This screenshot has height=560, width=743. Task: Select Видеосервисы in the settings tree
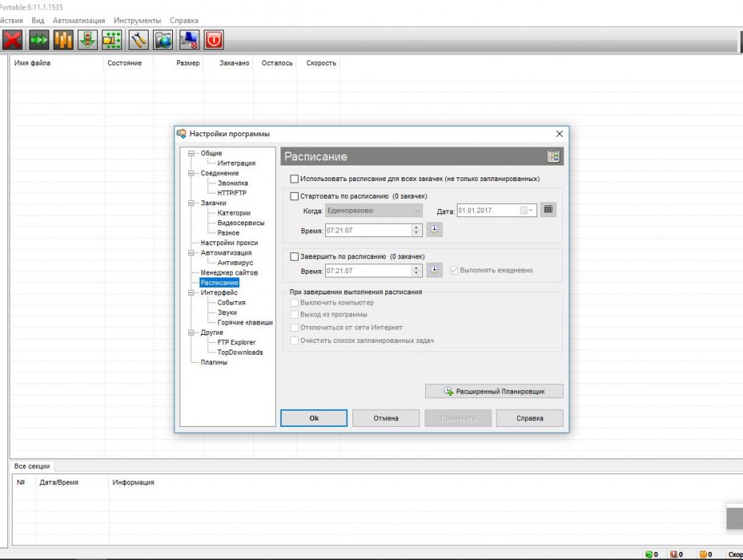coord(241,223)
